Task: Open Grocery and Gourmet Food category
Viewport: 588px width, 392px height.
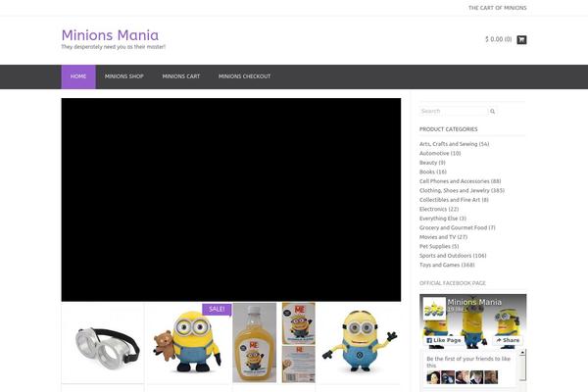Action: coord(457,227)
